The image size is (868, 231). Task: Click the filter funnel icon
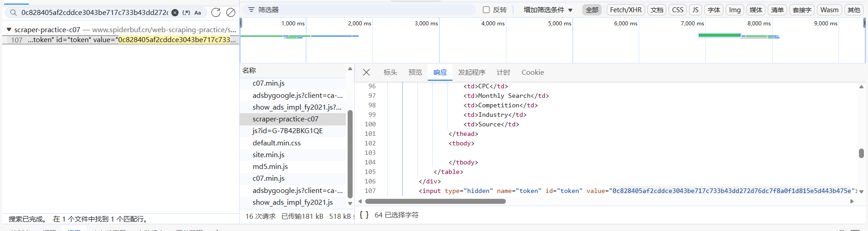[x=251, y=10]
